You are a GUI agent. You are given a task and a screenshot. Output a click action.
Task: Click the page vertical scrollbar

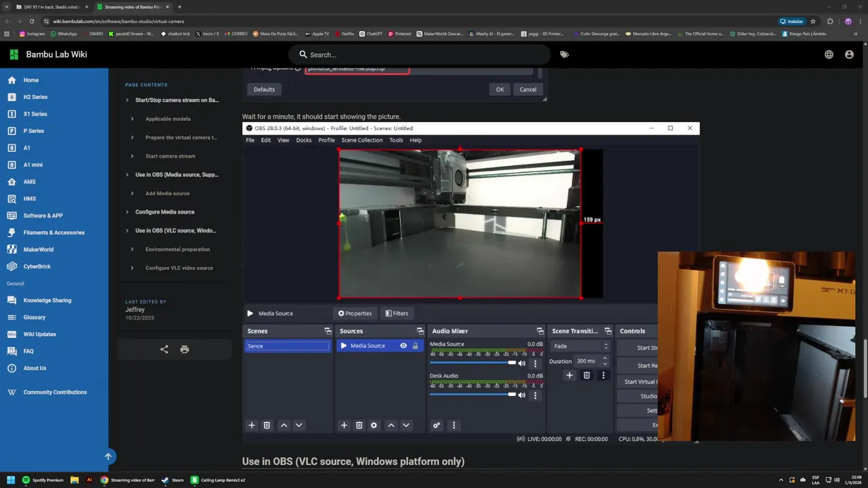865,367
